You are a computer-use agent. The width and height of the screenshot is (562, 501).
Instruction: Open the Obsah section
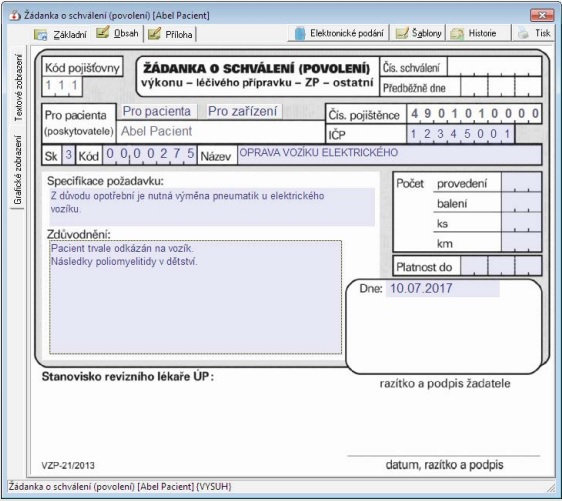tap(117, 33)
